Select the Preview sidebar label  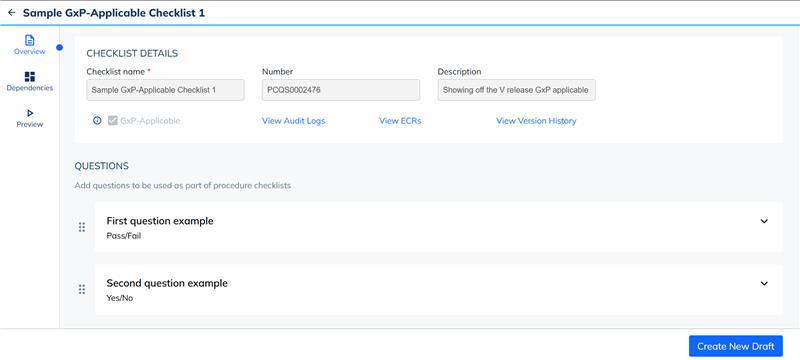pyautogui.click(x=30, y=124)
